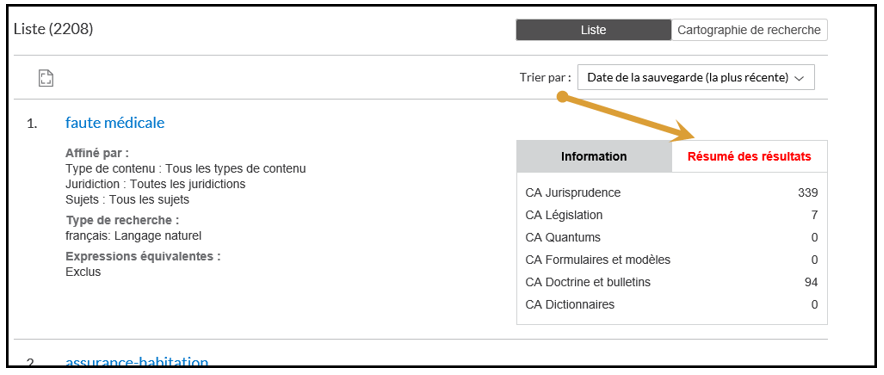Click the CA Dictionnaires results row
This screenshot has height=375, width=884.
(x=671, y=305)
